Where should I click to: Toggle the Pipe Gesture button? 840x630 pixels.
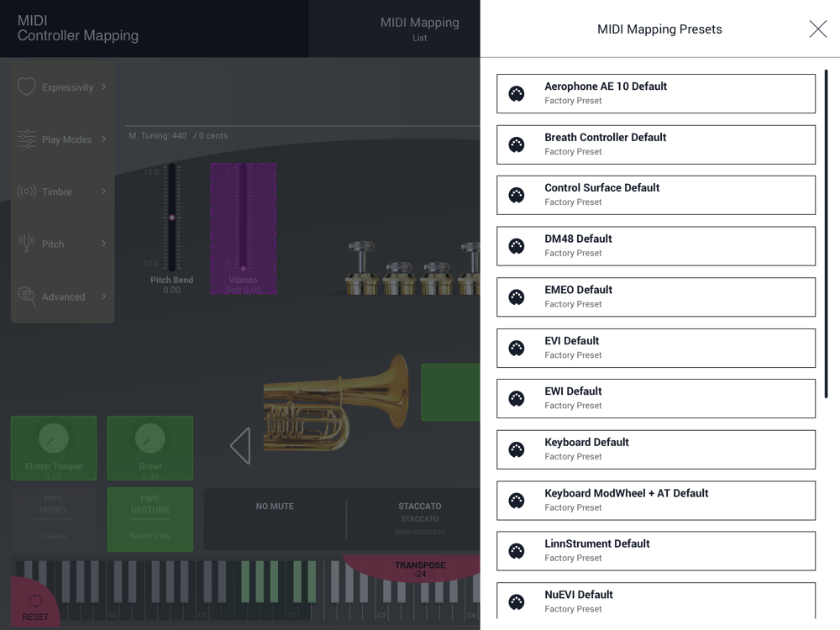click(150, 519)
